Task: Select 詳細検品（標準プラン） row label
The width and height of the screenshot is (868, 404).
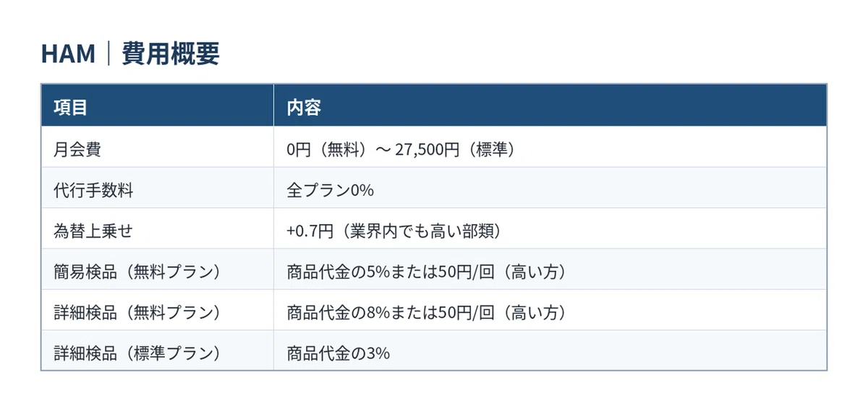Action: pos(137,353)
